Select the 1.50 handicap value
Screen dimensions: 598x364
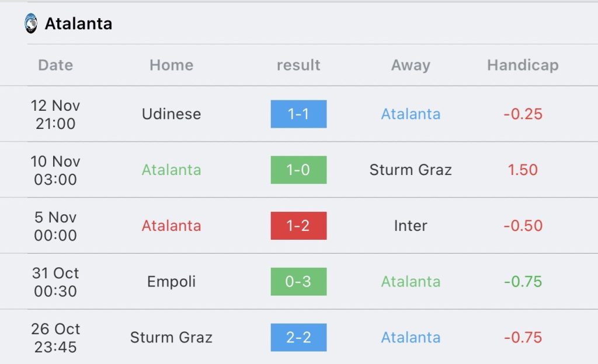[523, 170]
